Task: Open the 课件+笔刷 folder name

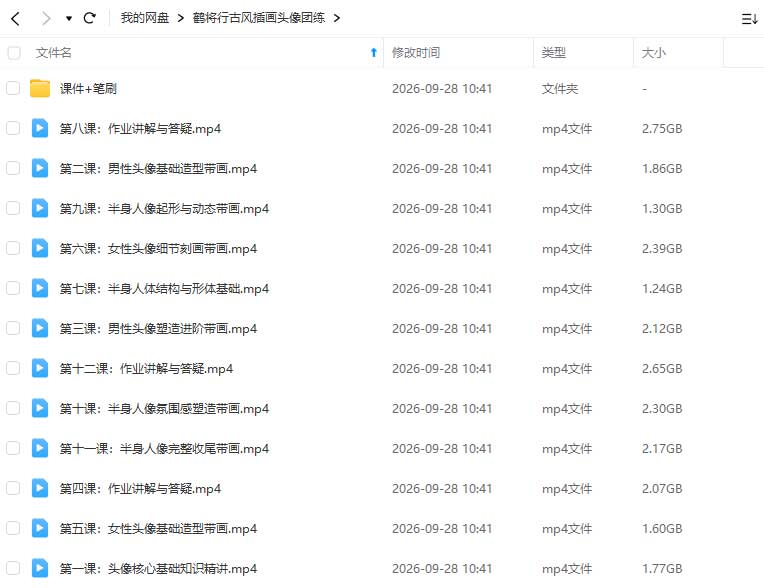Action: click(x=88, y=89)
